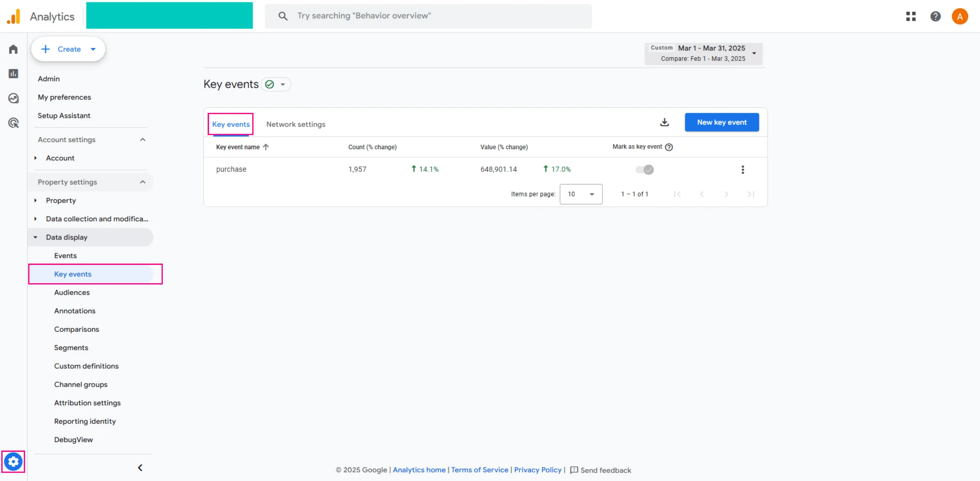This screenshot has width=980, height=481.
Task: Open the account avatar labeled A
Action: 960,16
